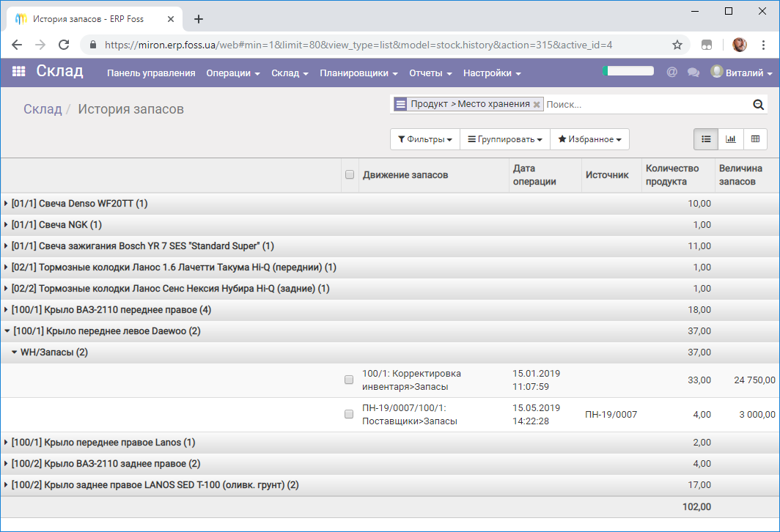Expand Крыло ВАЗ-2110 переднее правое group
780x532 pixels.
(x=390, y=310)
